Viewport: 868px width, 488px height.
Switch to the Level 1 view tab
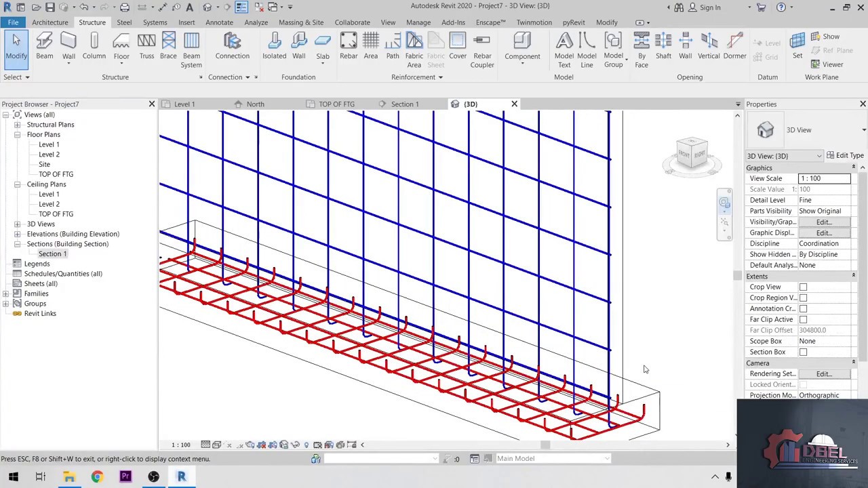[x=184, y=104]
